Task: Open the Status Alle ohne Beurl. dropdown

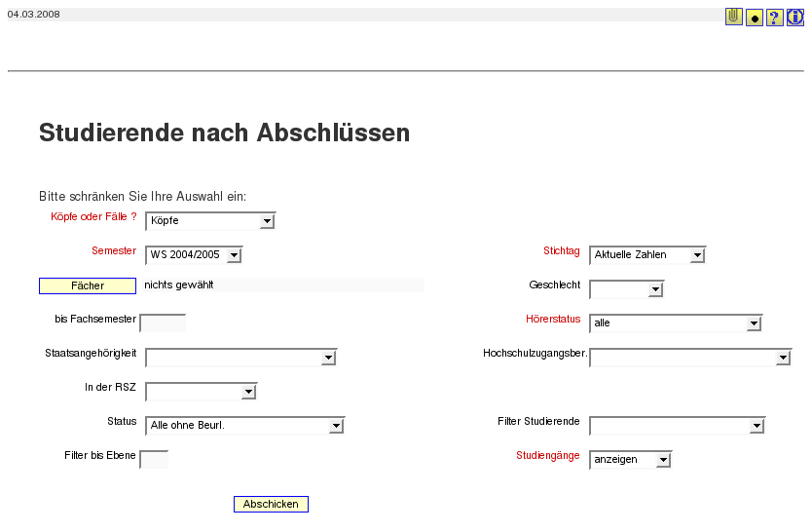Action: click(245, 426)
